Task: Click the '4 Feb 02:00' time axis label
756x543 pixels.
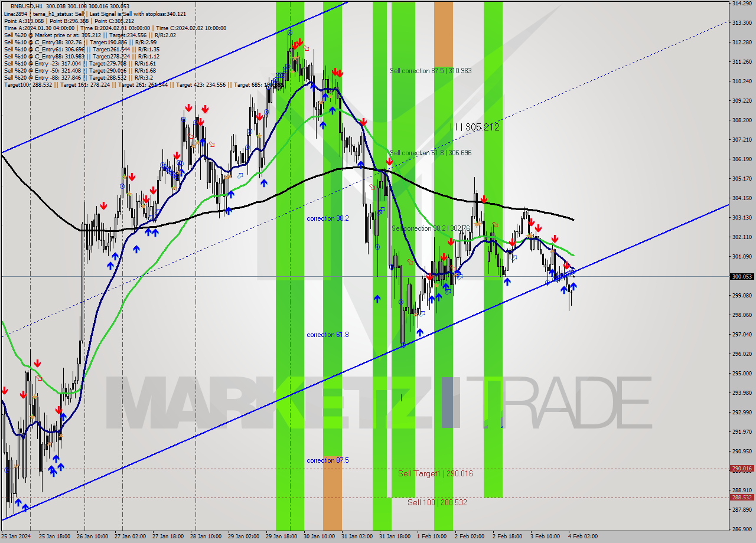Action: pos(584,537)
